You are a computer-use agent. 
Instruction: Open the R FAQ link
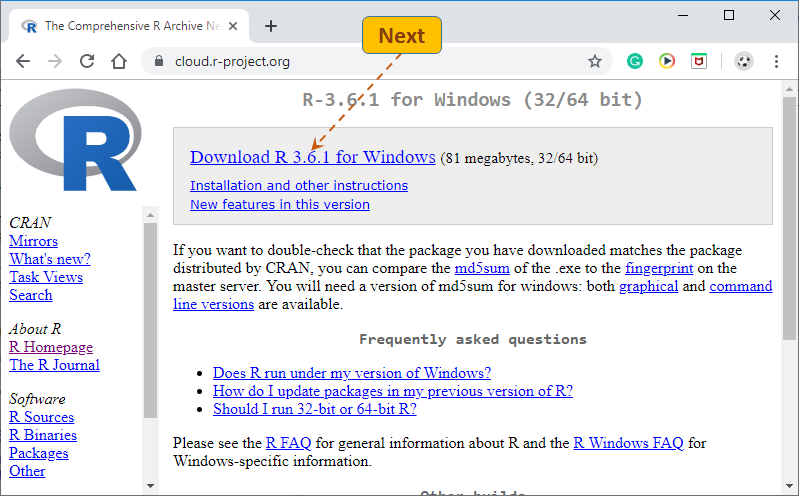coord(288,442)
